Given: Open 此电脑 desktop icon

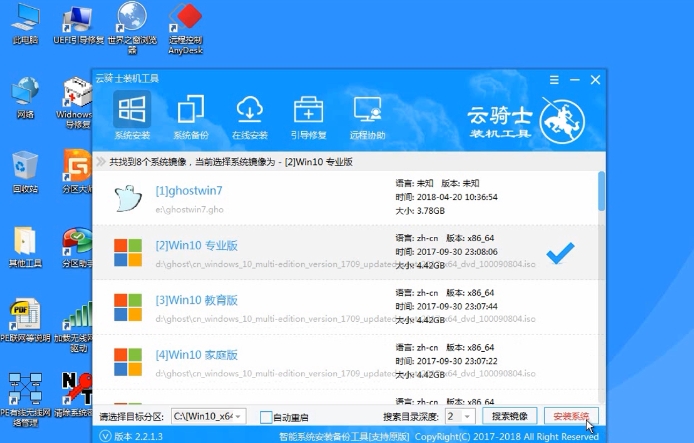Looking at the screenshot, I should [25, 24].
